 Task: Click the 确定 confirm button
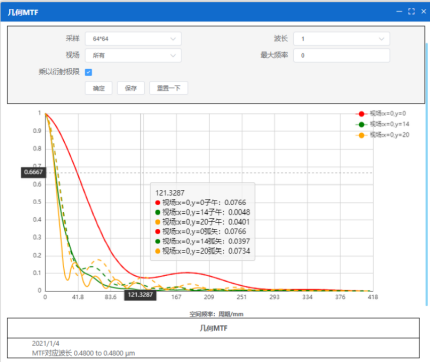(x=99, y=88)
